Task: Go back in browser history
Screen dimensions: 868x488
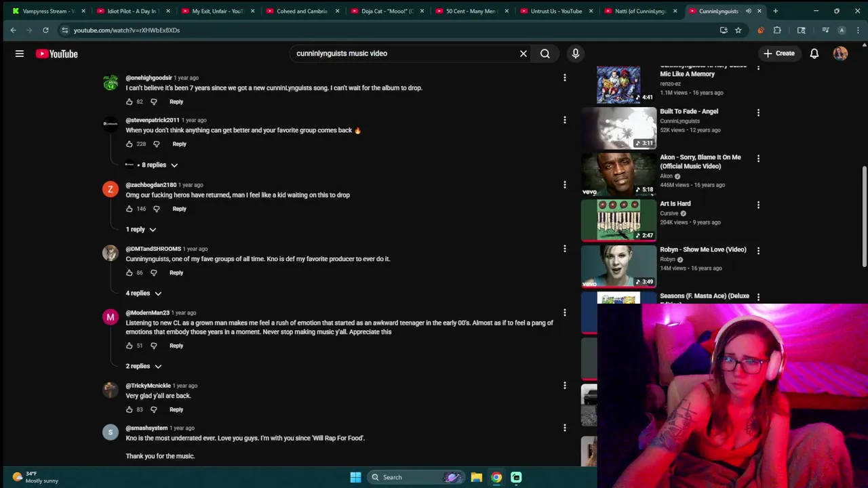Action: [x=13, y=30]
